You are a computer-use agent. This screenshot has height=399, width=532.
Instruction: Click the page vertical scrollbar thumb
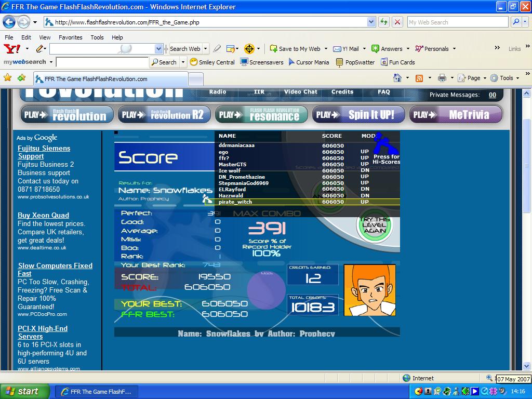pyautogui.click(x=526, y=166)
